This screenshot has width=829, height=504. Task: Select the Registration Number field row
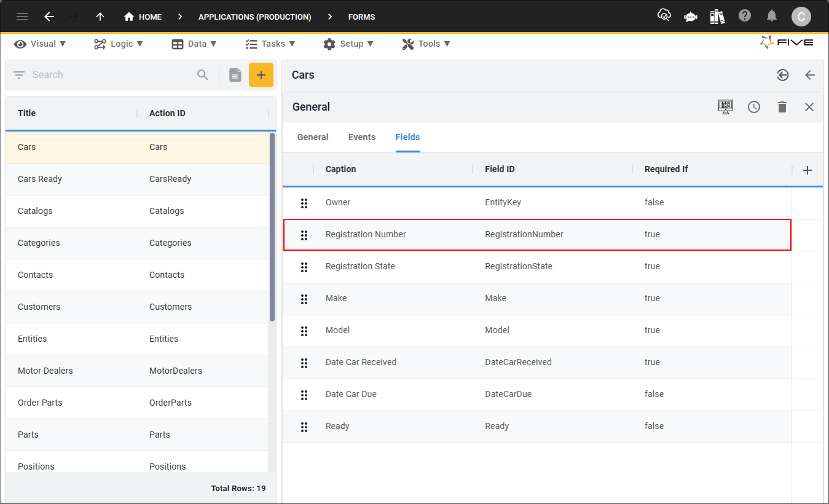click(537, 234)
